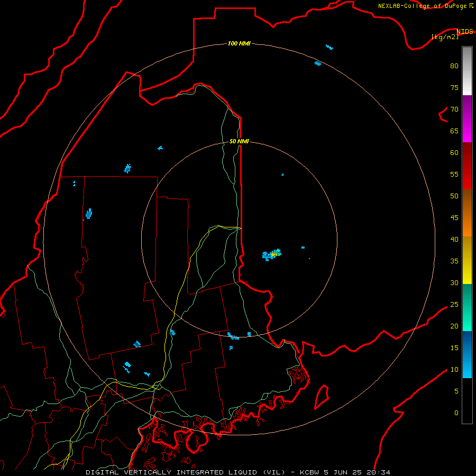This screenshot has height=476, width=476.
Task: Click the 40 value on the scale
Action: coord(454,239)
